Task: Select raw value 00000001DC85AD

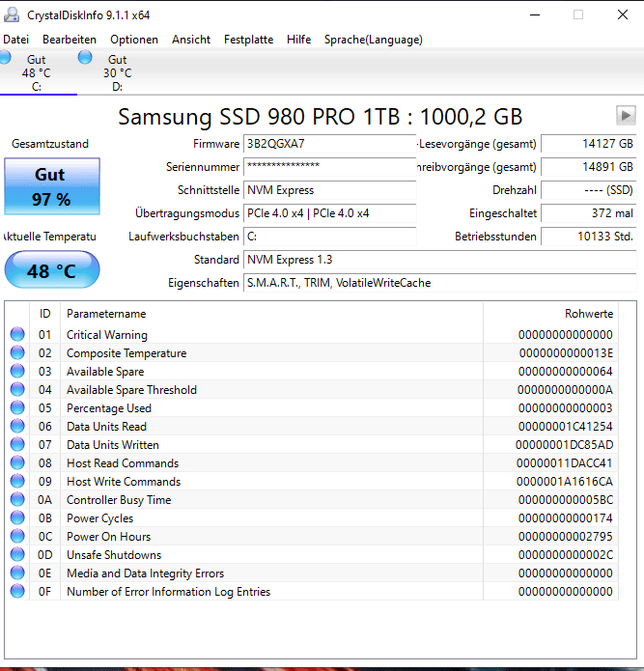Action: (565, 445)
